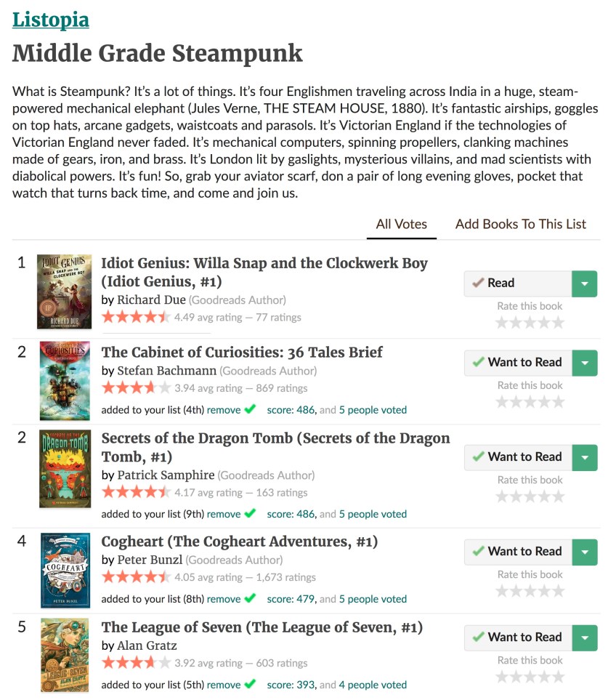Switch to the All Votes tab

[x=402, y=224]
